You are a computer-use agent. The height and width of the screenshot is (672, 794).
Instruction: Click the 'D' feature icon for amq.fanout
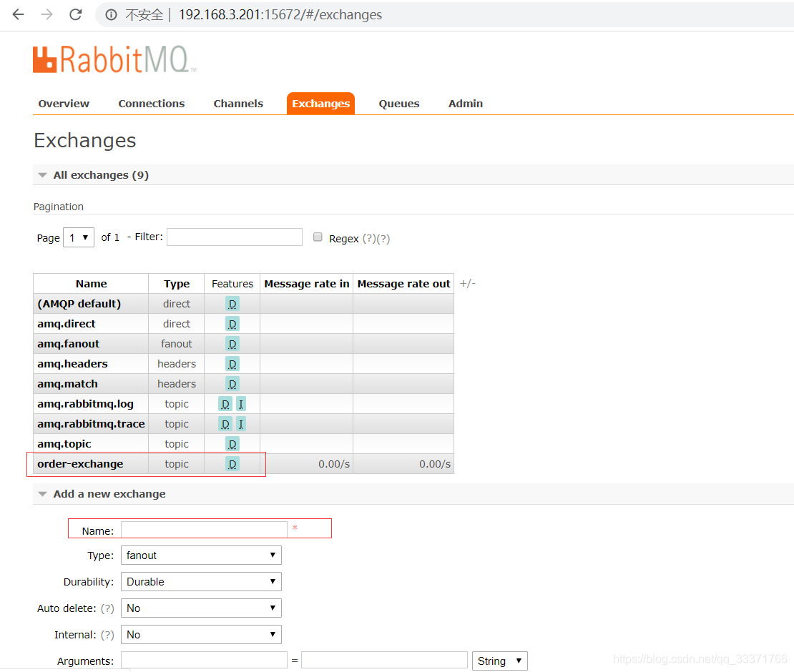point(232,343)
